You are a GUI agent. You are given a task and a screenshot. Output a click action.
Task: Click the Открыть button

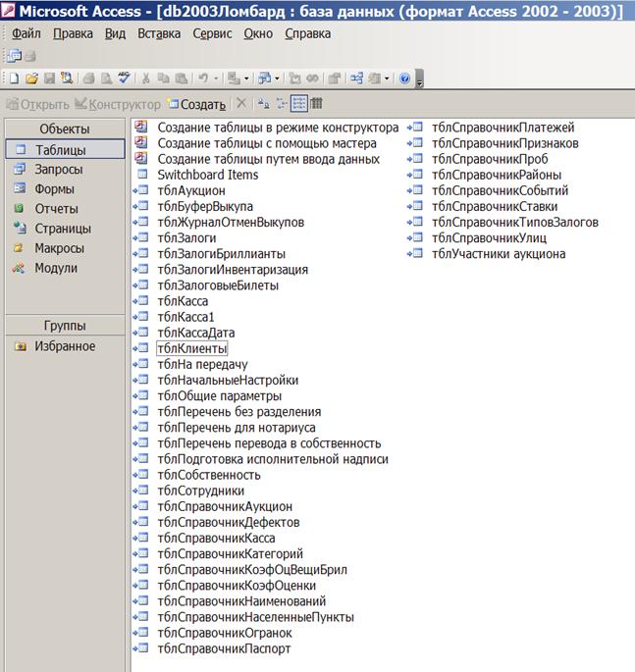37,104
